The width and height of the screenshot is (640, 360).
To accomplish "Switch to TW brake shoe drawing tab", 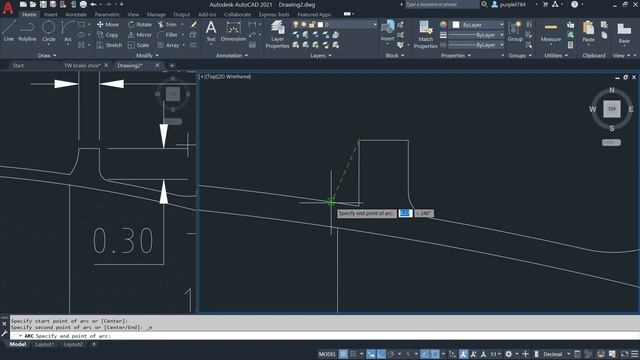I will coord(82,65).
